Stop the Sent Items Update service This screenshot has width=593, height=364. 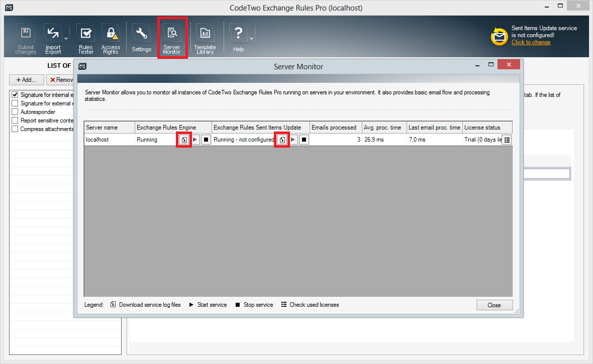[x=304, y=140]
